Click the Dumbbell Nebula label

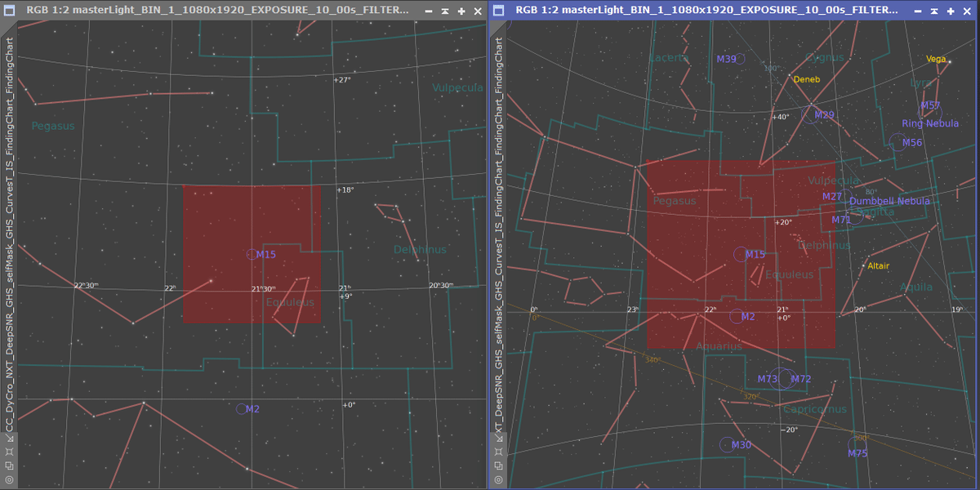click(889, 201)
